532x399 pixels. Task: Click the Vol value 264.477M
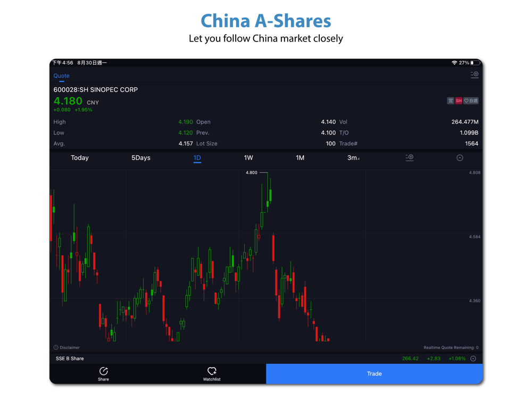point(465,122)
